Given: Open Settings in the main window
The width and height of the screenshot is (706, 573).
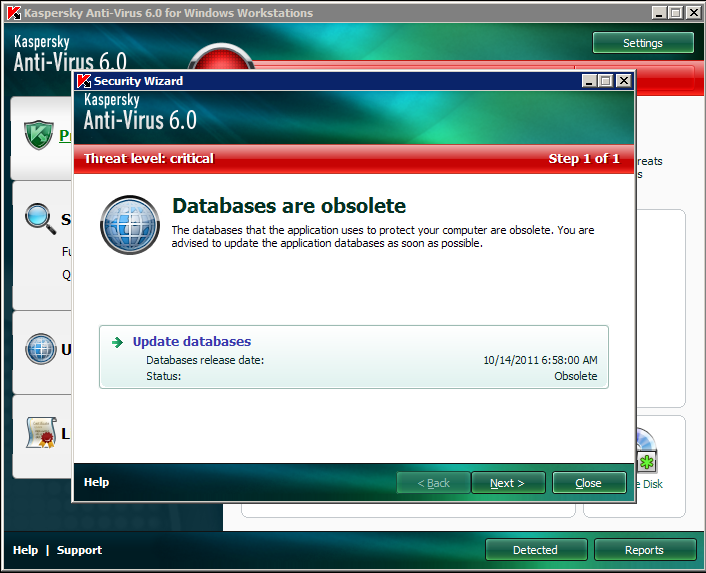Looking at the screenshot, I should pyautogui.click(x=643, y=43).
